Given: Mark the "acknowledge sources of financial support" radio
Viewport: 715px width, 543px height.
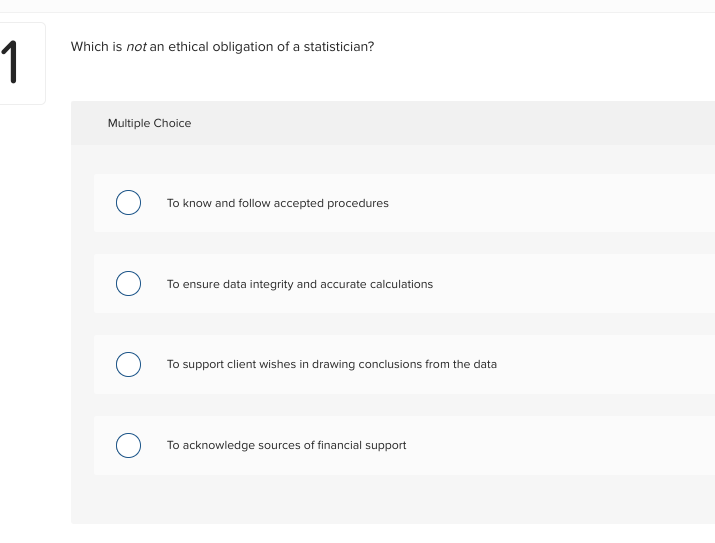Looking at the screenshot, I should click(128, 445).
